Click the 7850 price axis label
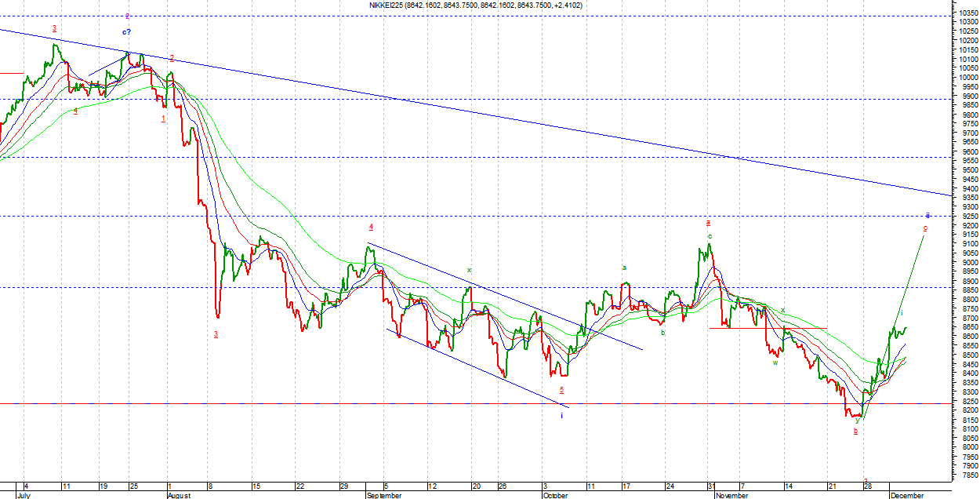The height and width of the screenshot is (499, 980). 966,475
